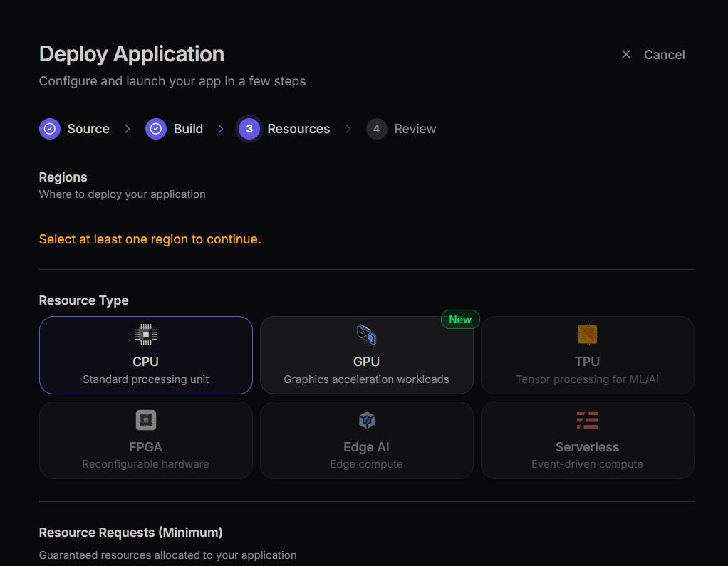The image size is (728, 566).
Task: Click the TPU tensor chip icon
Action: [587, 334]
